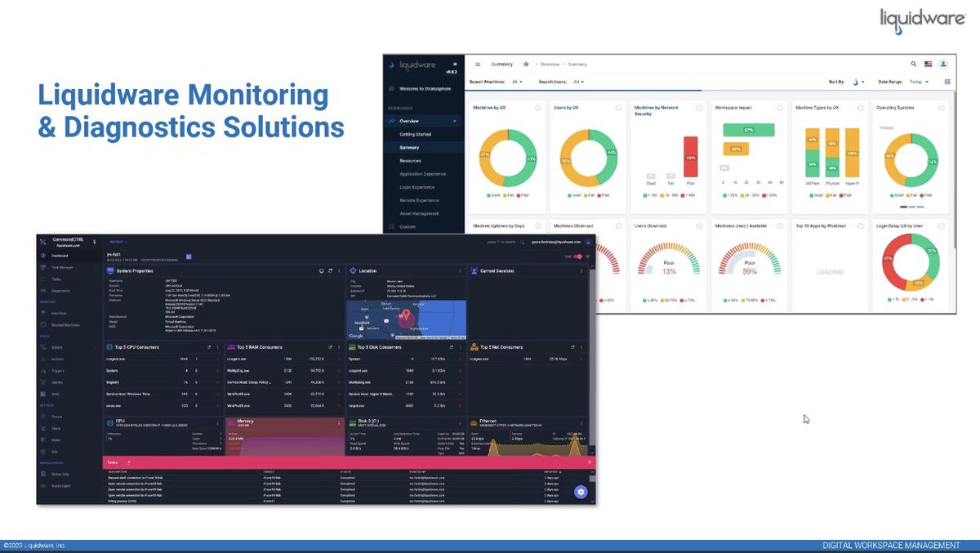This screenshot has height=553, width=980.
Task: Open Search Users All dropdown
Action: pyautogui.click(x=578, y=82)
